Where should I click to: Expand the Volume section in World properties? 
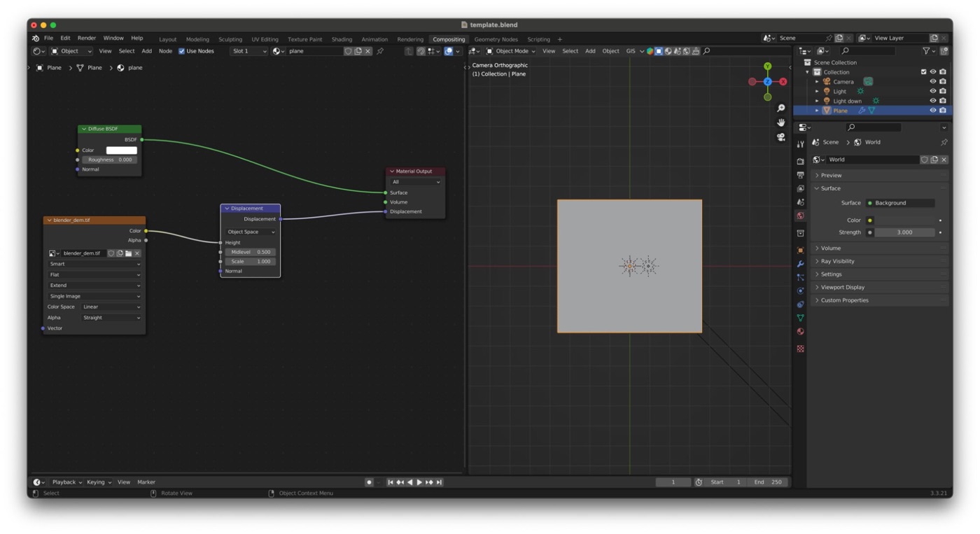click(x=830, y=248)
